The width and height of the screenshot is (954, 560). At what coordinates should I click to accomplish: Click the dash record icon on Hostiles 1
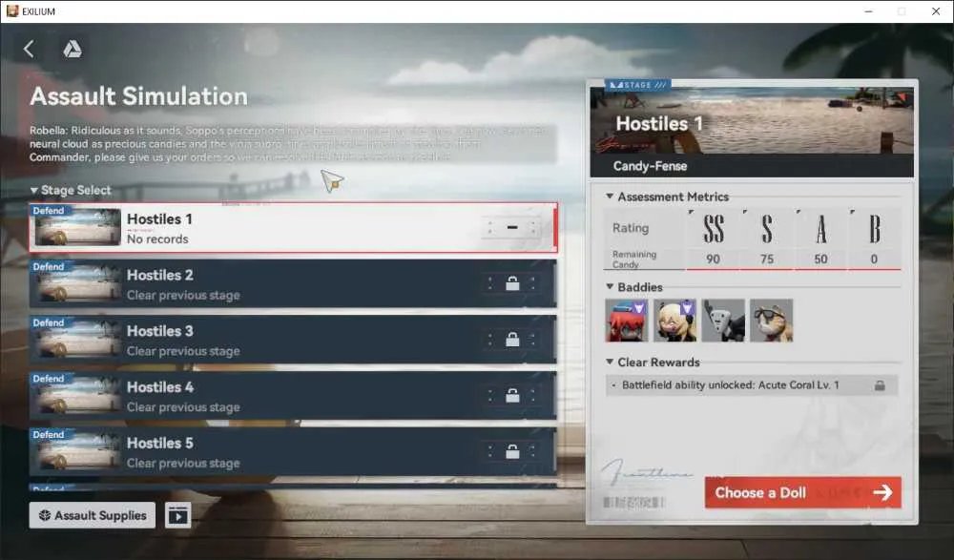[x=512, y=227]
